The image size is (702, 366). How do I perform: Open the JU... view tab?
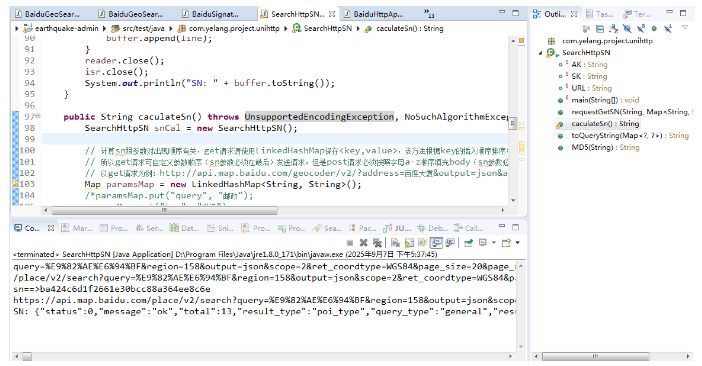397,228
